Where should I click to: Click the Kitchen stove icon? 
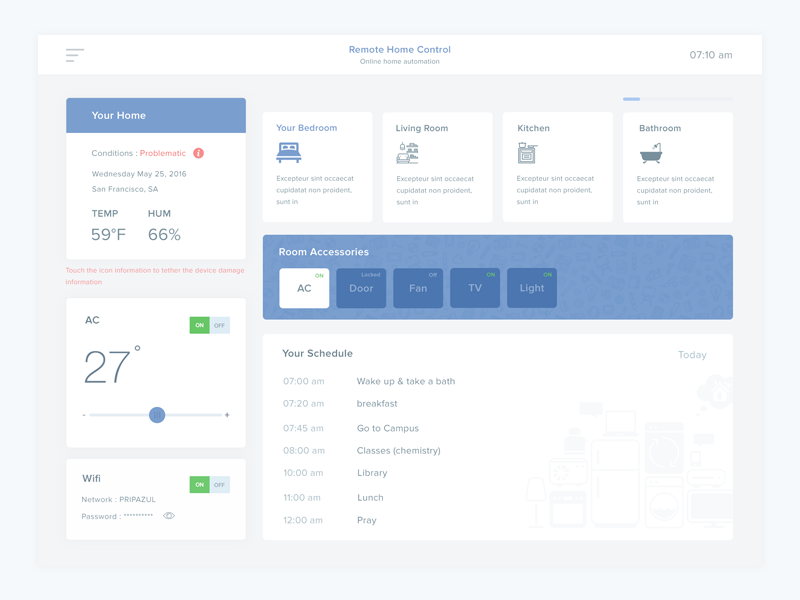527,153
